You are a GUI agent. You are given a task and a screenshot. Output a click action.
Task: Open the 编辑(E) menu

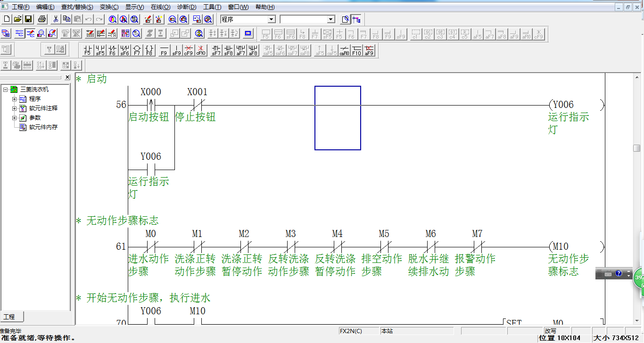tap(45, 7)
